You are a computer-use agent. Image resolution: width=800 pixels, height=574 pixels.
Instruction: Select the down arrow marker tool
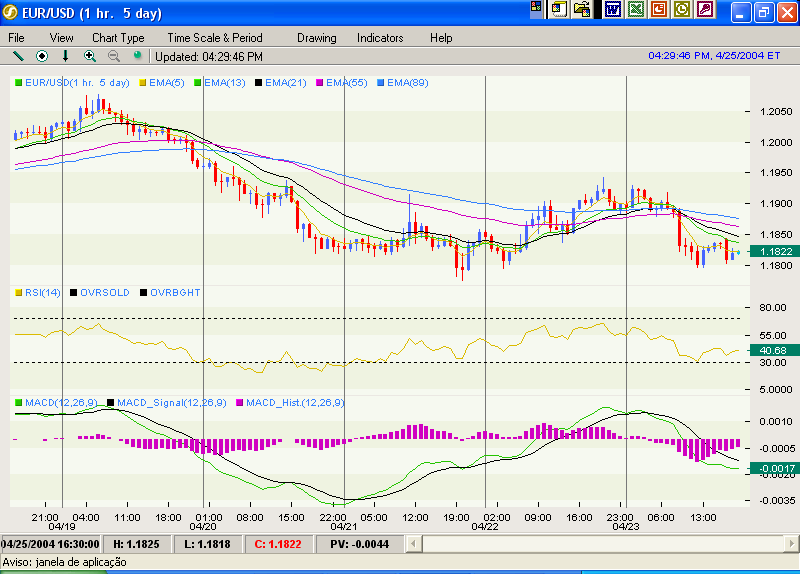tap(66, 56)
